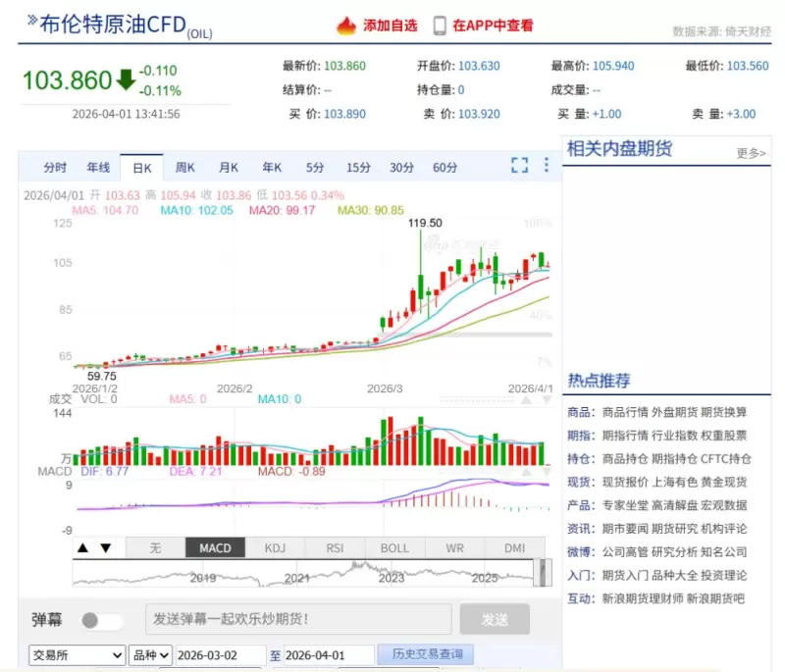
Task: Select the BOLL indicator
Action: tap(394, 547)
